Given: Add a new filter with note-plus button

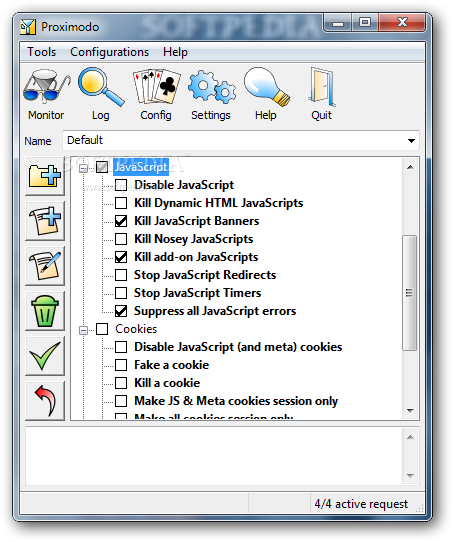Looking at the screenshot, I should tap(45, 221).
